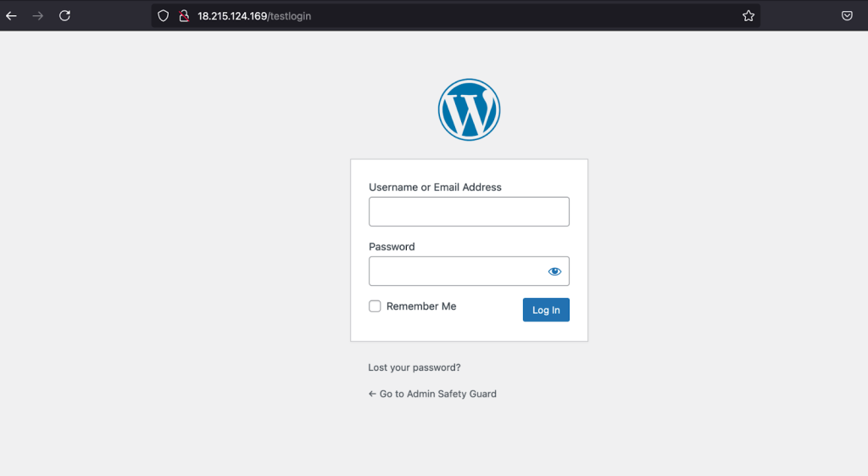Image resolution: width=868 pixels, height=476 pixels.
Task: Click the insecure connection lock icon
Action: coord(182,16)
